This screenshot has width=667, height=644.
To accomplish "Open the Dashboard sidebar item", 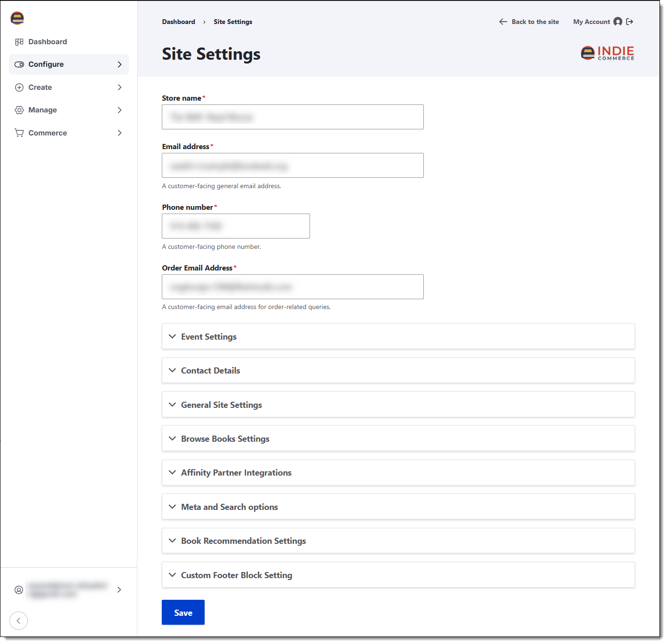I will [69, 42].
